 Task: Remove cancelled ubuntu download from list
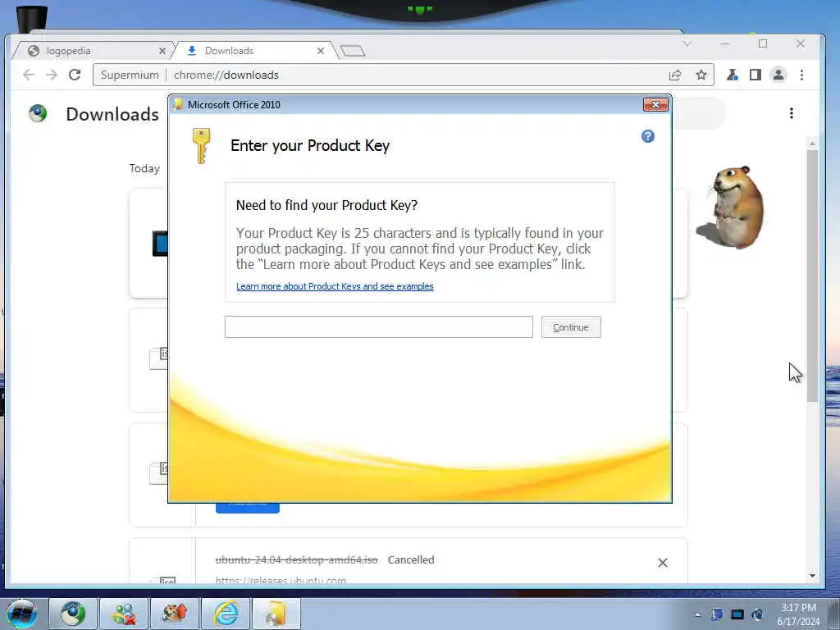(x=663, y=563)
